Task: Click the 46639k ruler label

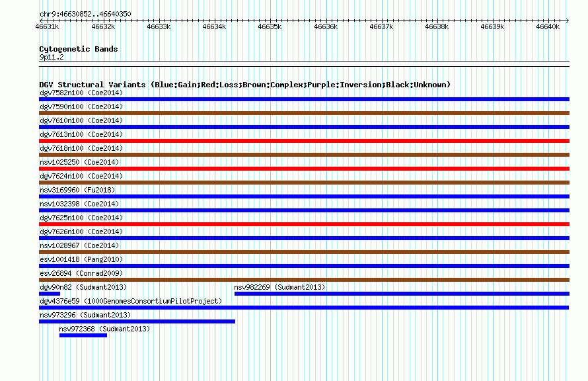Action: (x=492, y=26)
